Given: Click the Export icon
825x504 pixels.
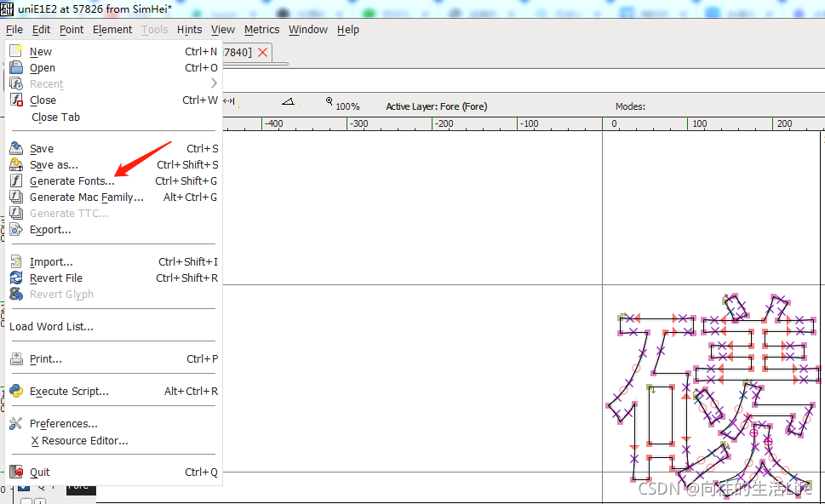Looking at the screenshot, I should [16, 229].
